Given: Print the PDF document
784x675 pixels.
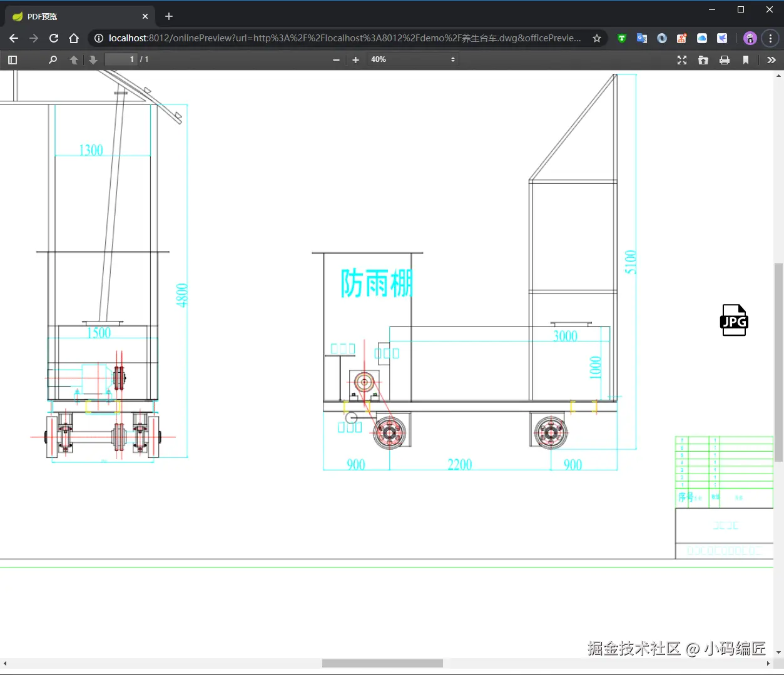Looking at the screenshot, I should (725, 59).
